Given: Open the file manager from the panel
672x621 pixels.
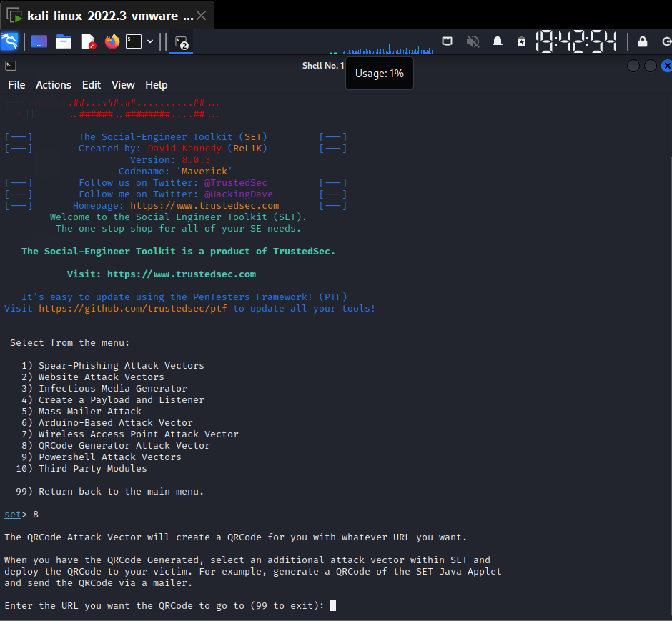Looking at the screenshot, I should point(64,42).
